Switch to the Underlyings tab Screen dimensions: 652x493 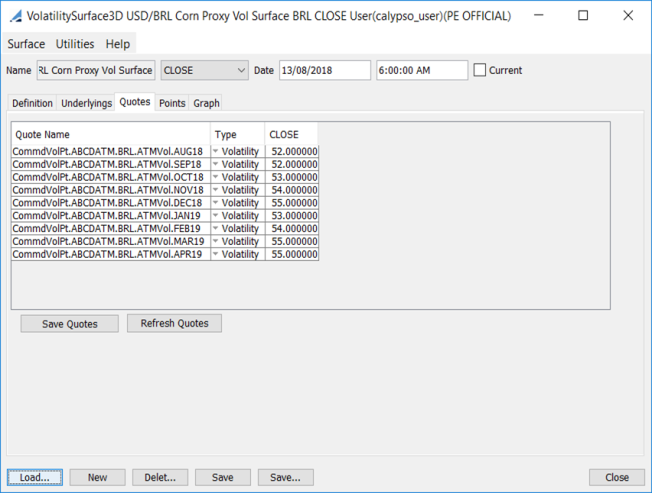pos(86,103)
